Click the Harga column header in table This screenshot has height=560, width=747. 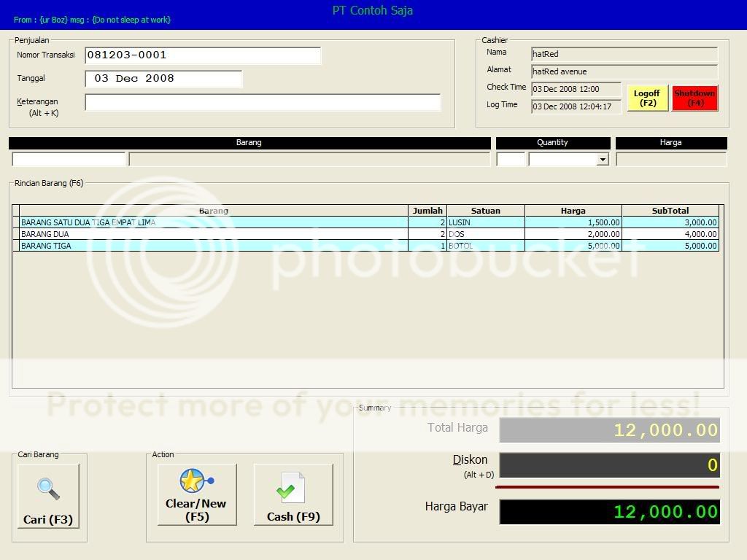click(573, 211)
